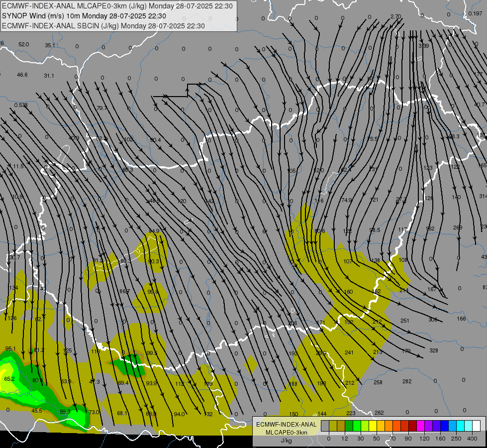The image size is (487, 448).
Task: Click the map value 35.1
Action: tap(50, 45)
